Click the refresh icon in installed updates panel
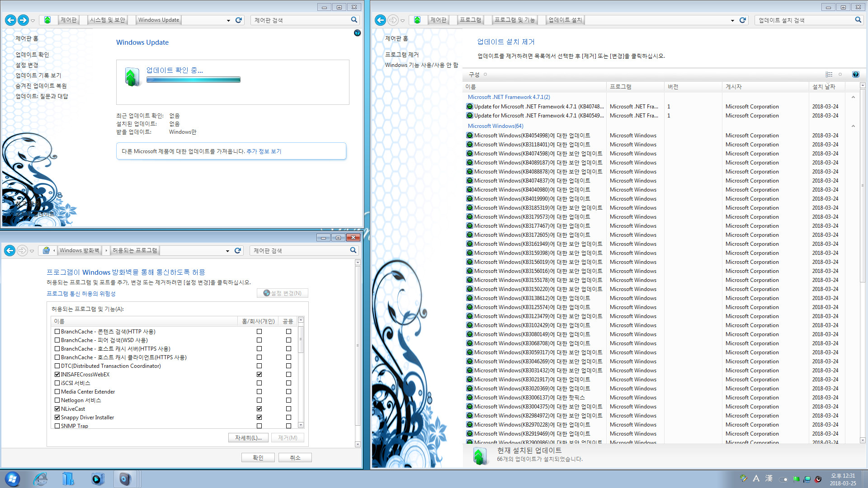 point(742,20)
